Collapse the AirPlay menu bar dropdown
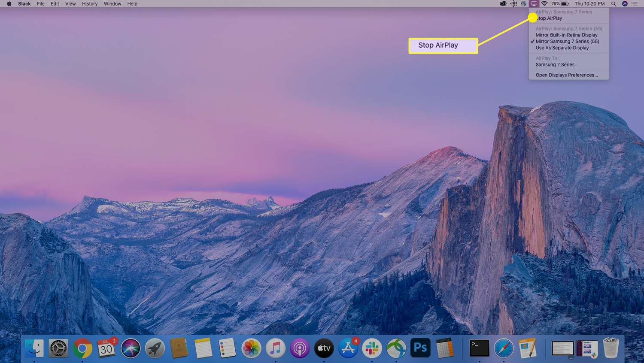 (x=534, y=4)
